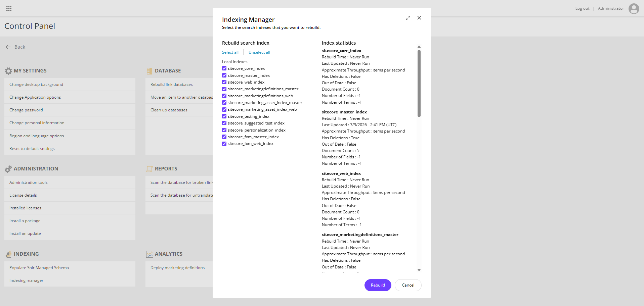The image size is (644, 306).
Task: Click 'Last Updated : 7/9/2026 - 2:41 PM (UTC)'
Action: pos(359,125)
